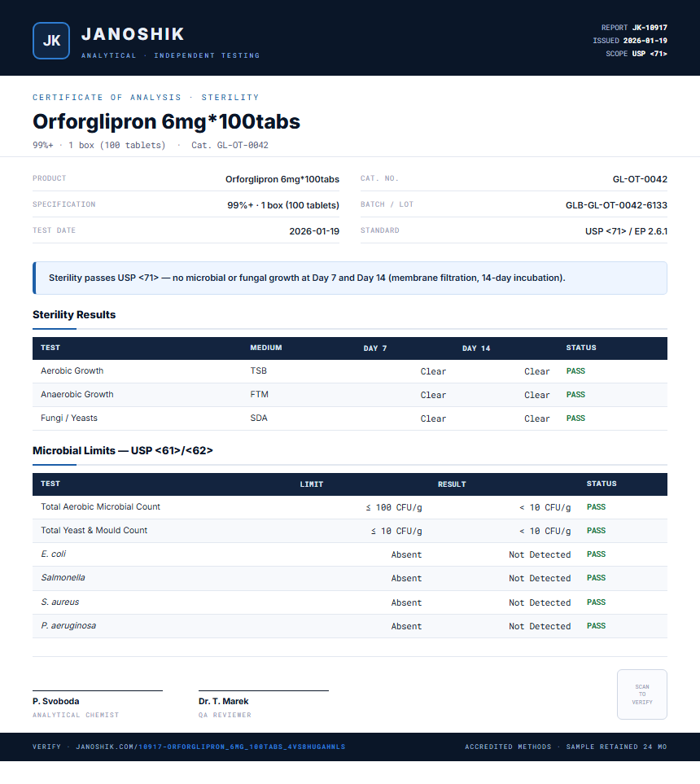Screen dimensions: 700x784
Task: Click the scope value USP <71> in header
Action: click(650, 54)
